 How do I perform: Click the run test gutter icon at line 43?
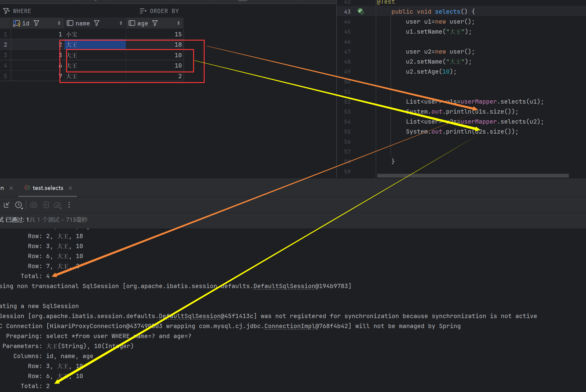tap(361, 12)
